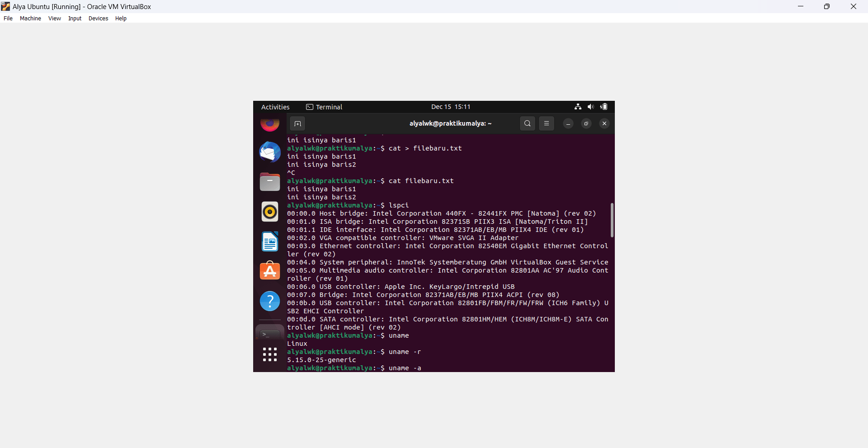Click the 'lspci' command line

348,205
